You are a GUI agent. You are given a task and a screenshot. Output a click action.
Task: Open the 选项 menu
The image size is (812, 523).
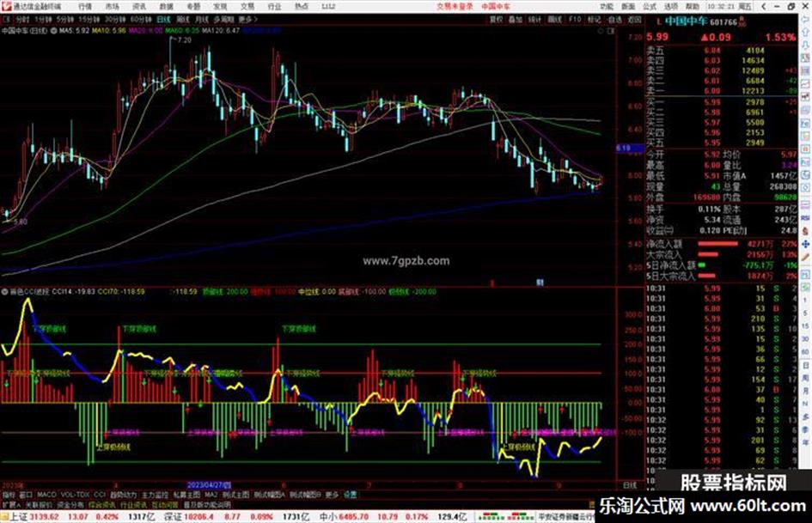670,7
